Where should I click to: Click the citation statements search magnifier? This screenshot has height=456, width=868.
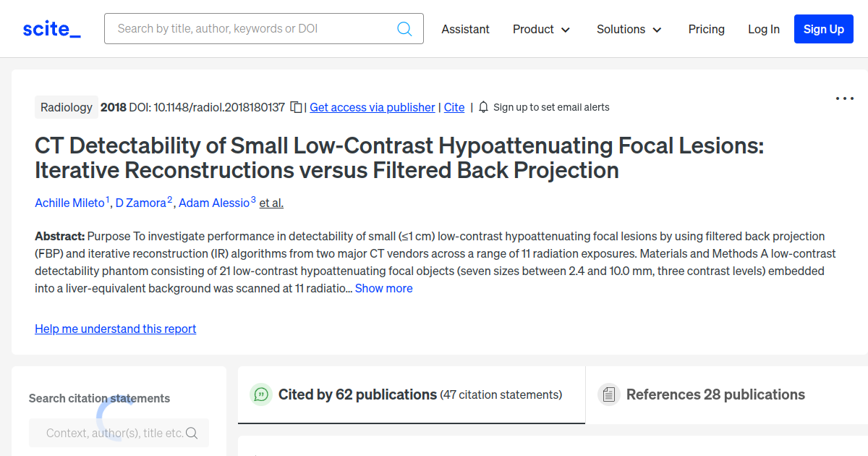click(192, 433)
